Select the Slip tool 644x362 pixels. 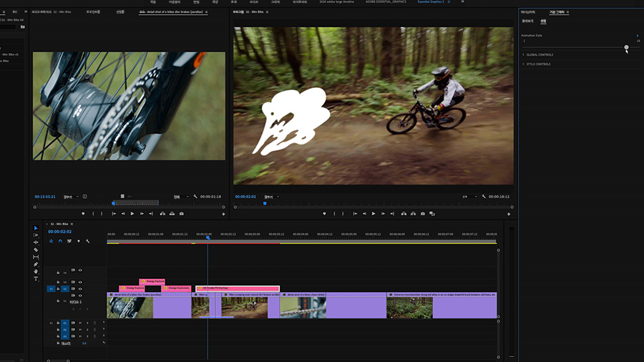(36, 257)
